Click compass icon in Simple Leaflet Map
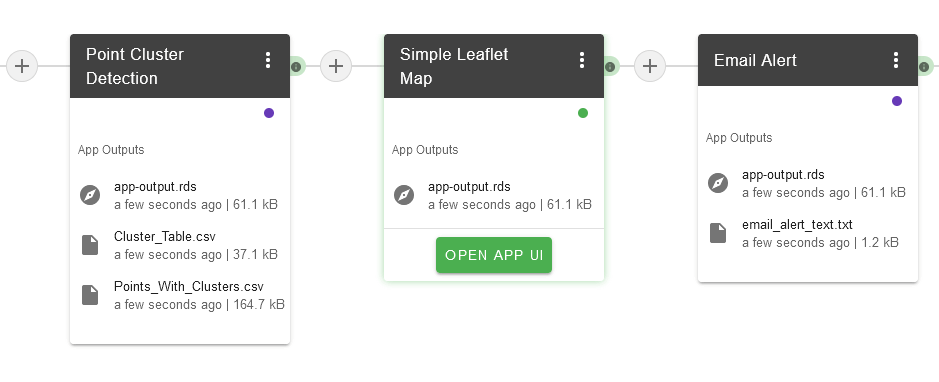The width and height of the screenshot is (939, 382). [x=404, y=195]
